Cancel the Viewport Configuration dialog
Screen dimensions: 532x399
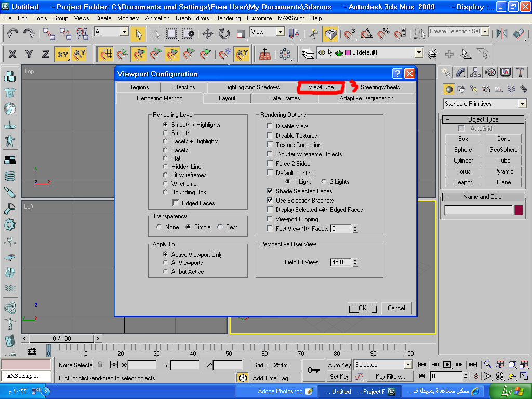(x=396, y=308)
